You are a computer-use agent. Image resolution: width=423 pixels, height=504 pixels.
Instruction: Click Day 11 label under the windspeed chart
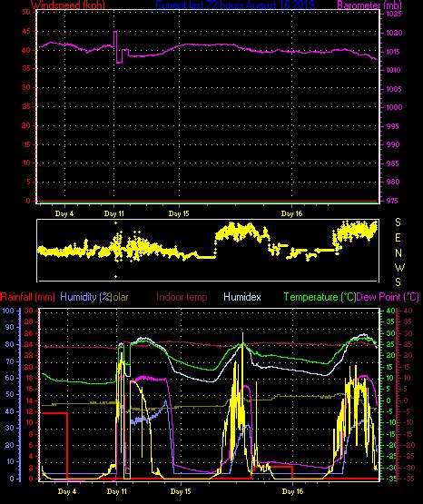[114, 213]
